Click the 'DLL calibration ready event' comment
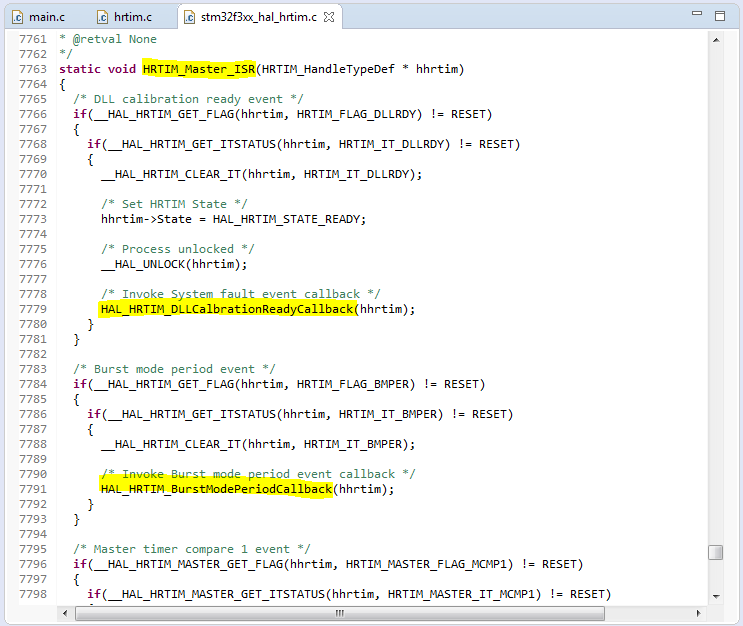Viewport: 743px width, 626px height. 188,99
